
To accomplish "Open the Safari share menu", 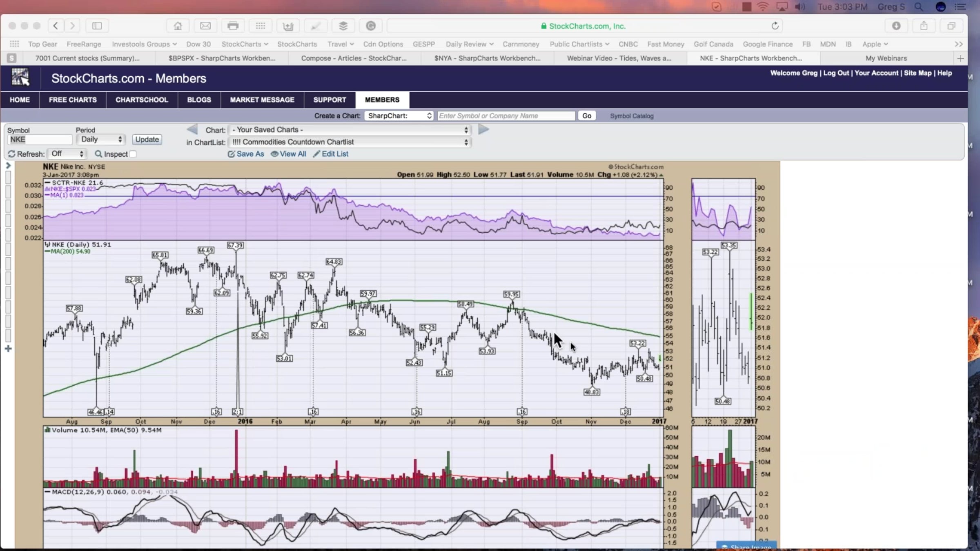I will [x=924, y=26].
